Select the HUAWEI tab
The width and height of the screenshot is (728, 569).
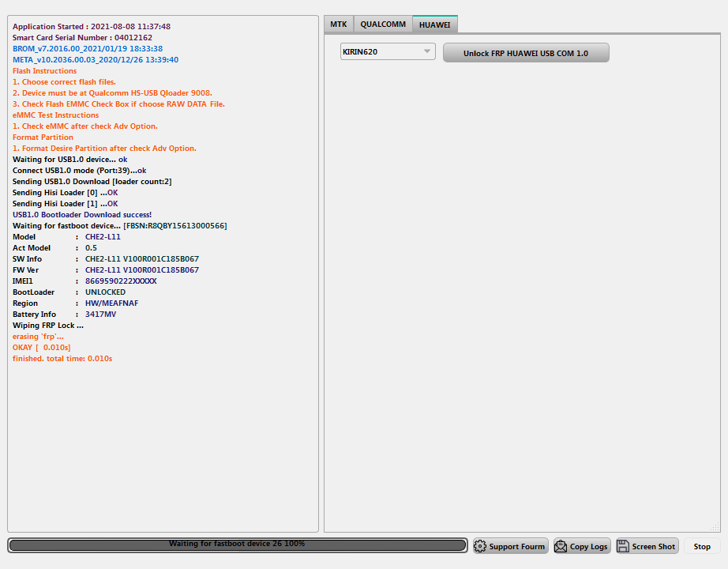pyautogui.click(x=434, y=24)
